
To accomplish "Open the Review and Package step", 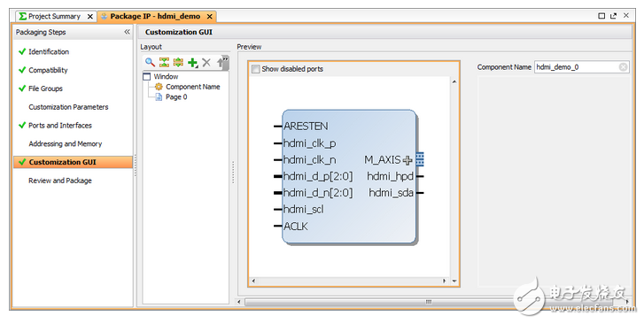I will tap(60, 181).
